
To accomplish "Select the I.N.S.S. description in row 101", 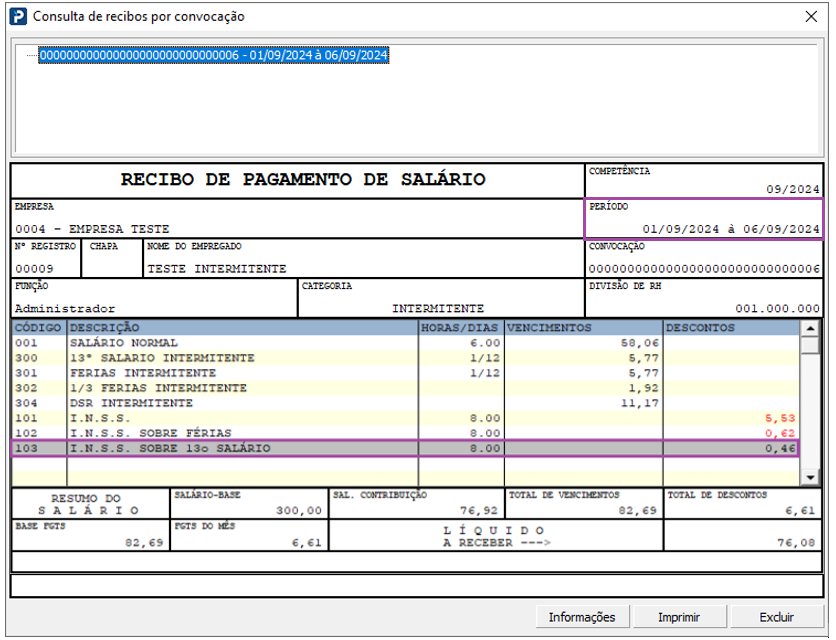I will point(100,418).
